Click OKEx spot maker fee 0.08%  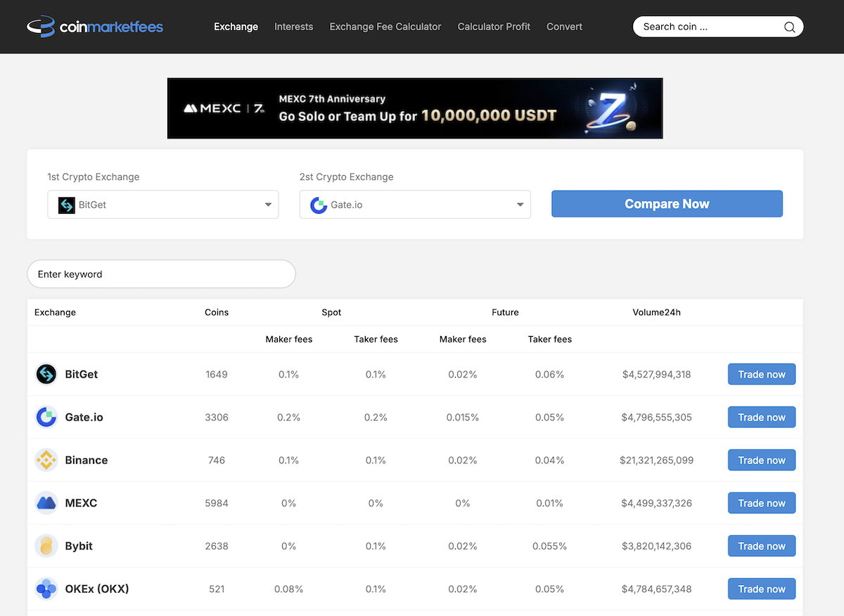[288, 589]
